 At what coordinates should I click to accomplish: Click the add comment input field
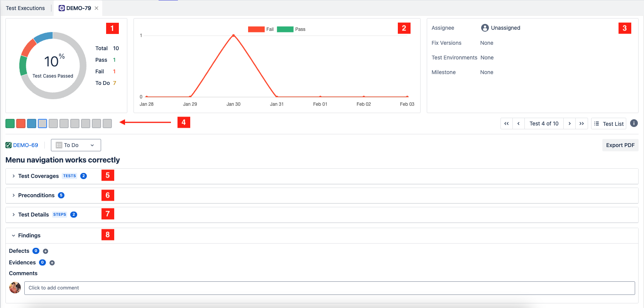[x=329, y=288]
